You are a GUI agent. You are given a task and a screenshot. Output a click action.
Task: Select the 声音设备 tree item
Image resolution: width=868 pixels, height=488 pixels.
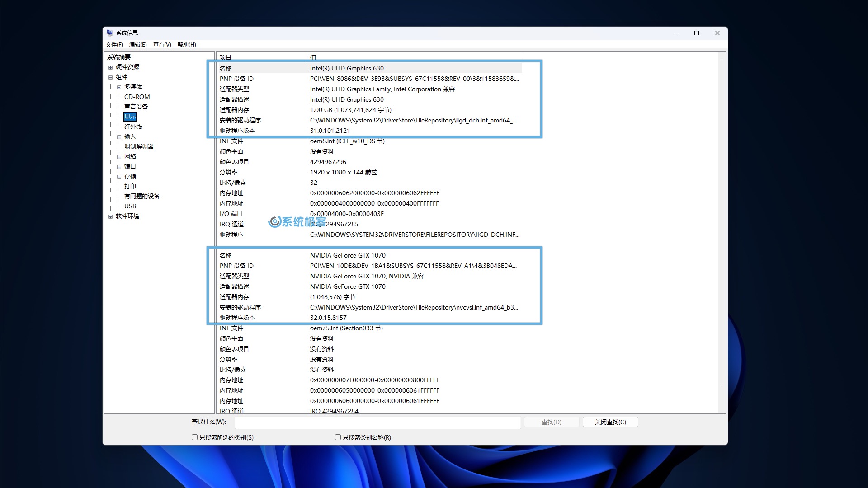click(x=137, y=106)
